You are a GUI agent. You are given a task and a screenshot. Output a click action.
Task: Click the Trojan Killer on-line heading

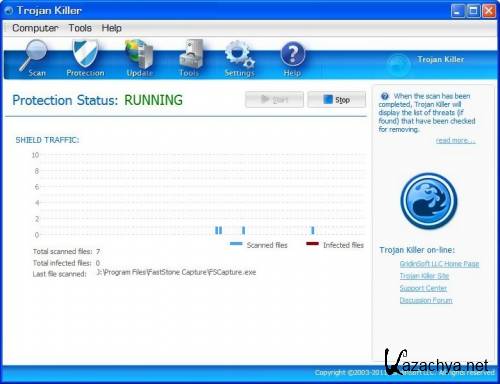tap(417, 250)
